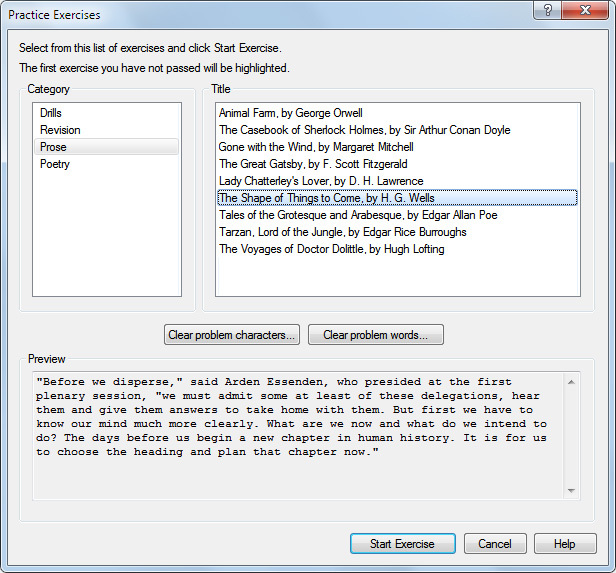Cancel the Practice Exercises dialog
The height and width of the screenshot is (573, 616).
pos(495,544)
